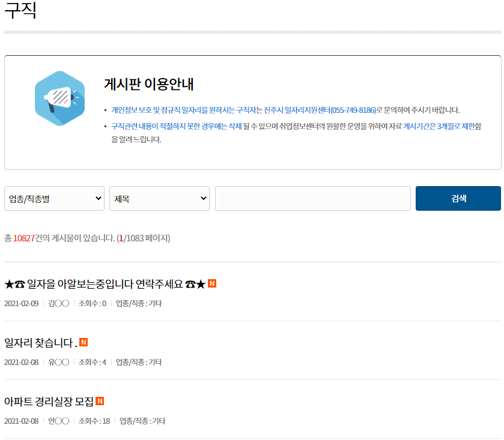Click the N badge on the top post
The height and width of the screenshot is (440, 504).
click(x=213, y=283)
